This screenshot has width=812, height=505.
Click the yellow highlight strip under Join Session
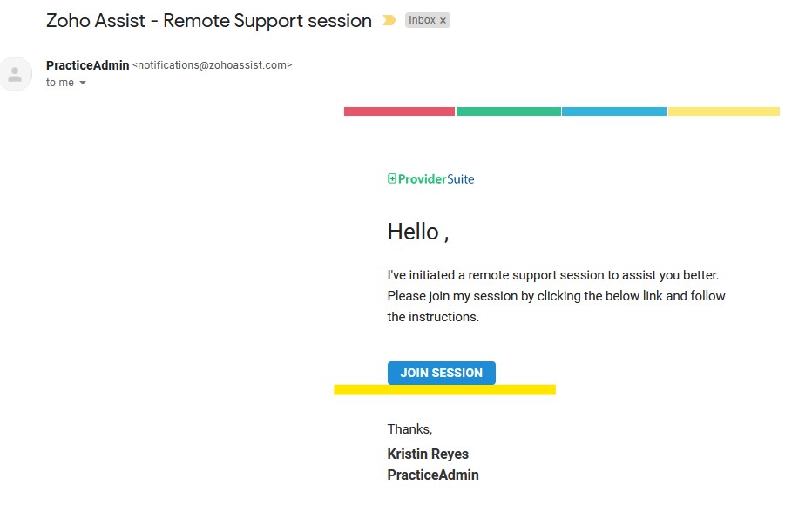tap(445, 389)
